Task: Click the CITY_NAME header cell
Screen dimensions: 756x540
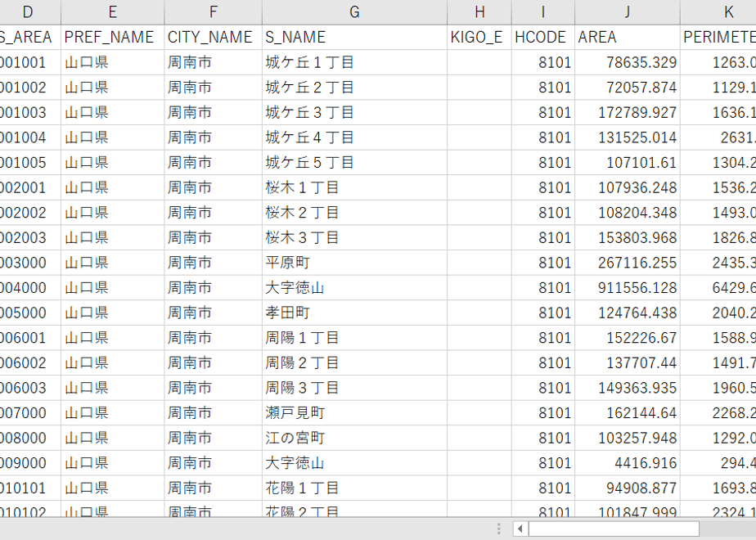Action: tap(213, 37)
